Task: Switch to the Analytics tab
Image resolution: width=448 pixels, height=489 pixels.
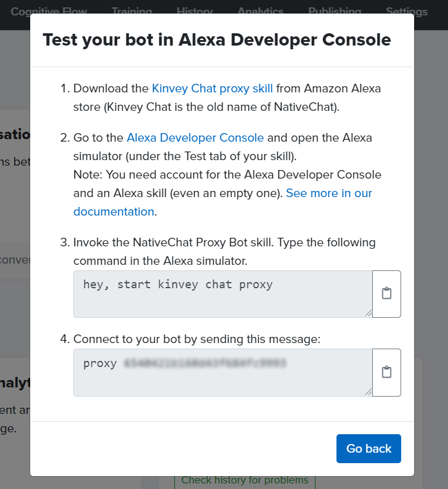Action: click(x=261, y=11)
